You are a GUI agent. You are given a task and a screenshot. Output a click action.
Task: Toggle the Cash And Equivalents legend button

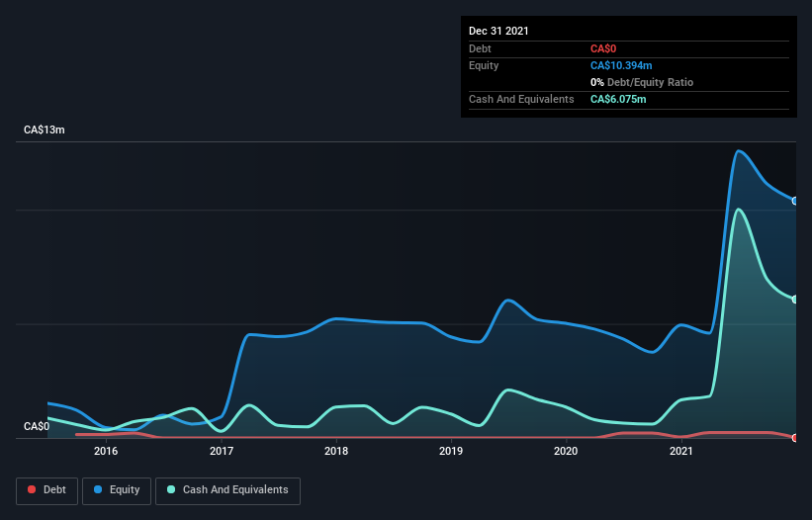pyautogui.click(x=227, y=490)
